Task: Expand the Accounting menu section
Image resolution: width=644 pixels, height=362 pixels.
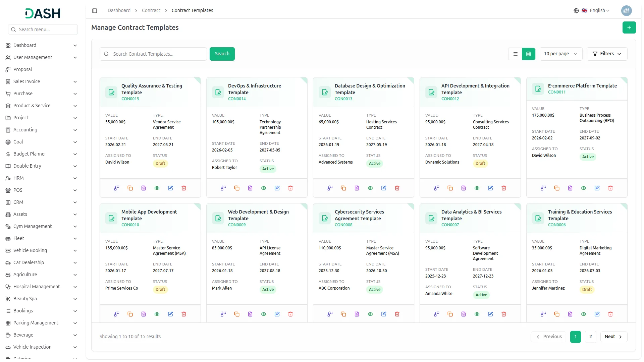Action: [x=42, y=130]
